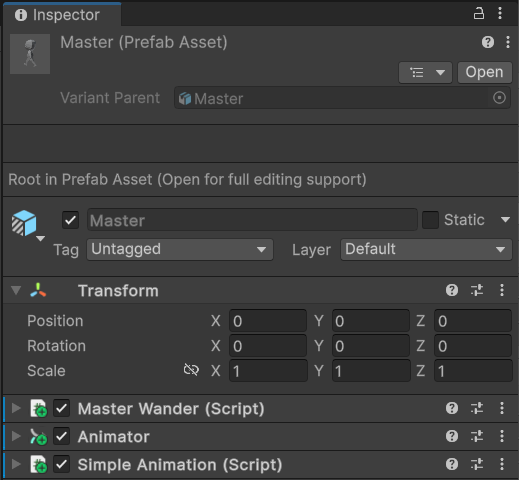
Task: Expand the Master Wander script foldout
Action: click(16, 408)
